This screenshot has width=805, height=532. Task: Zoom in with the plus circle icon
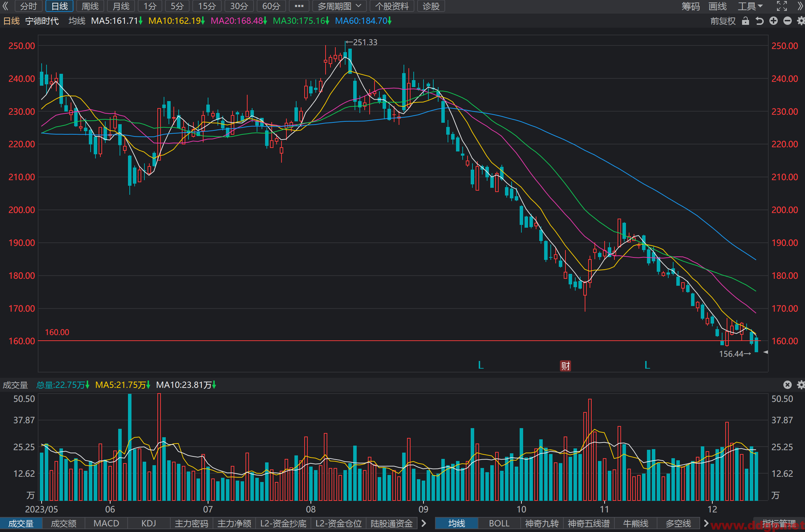tap(774, 21)
